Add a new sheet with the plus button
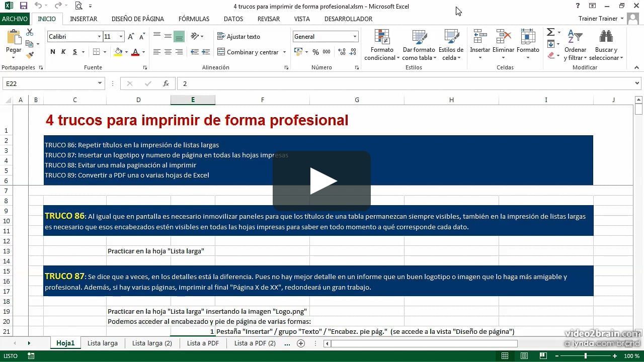The width and height of the screenshot is (644, 362). click(301, 343)
